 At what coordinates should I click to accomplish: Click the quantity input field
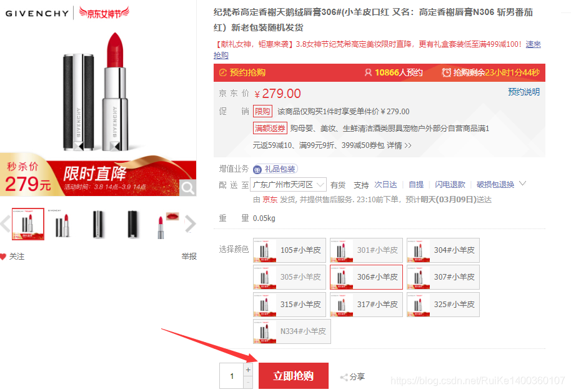(x=232, y=376)
